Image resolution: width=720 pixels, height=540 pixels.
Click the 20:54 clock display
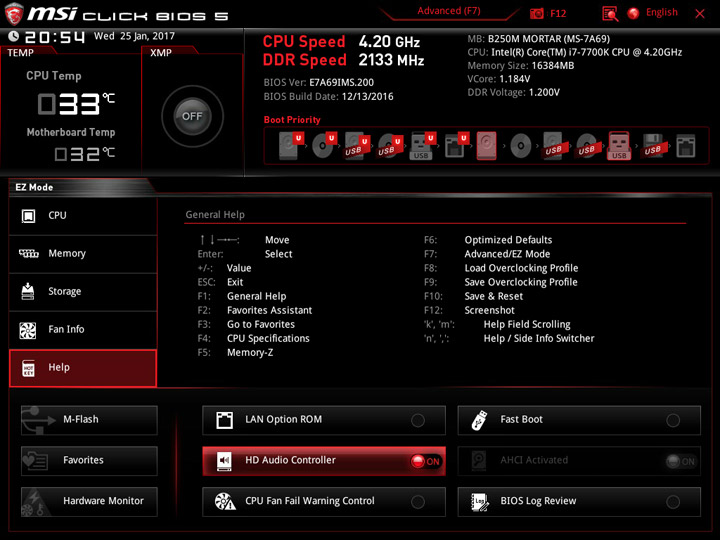(54, 37)
